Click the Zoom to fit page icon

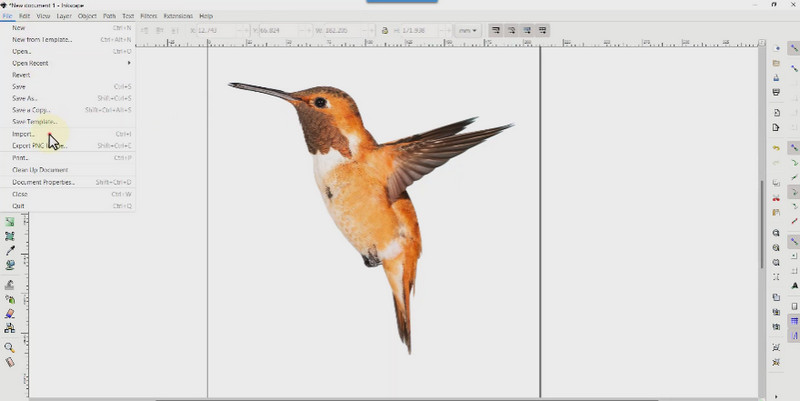click(x=776, y=262)
